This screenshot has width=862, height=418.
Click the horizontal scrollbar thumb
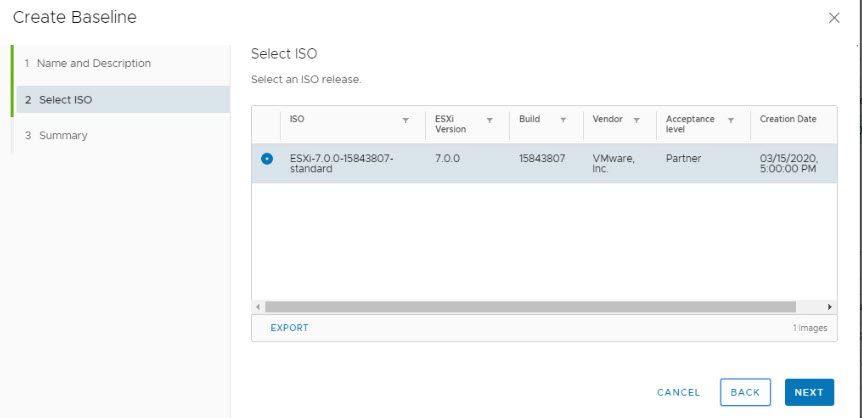tap(530, 307)
